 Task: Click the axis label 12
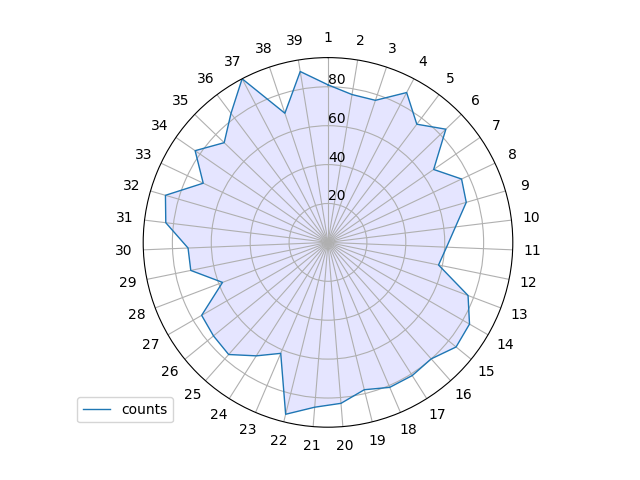click(x=528, y=282)
